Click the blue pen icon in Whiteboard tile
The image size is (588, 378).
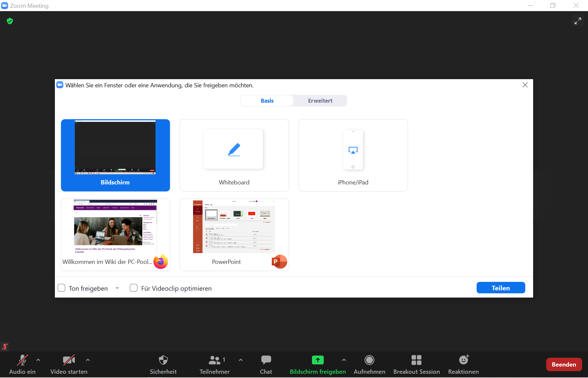coord(234,149)
